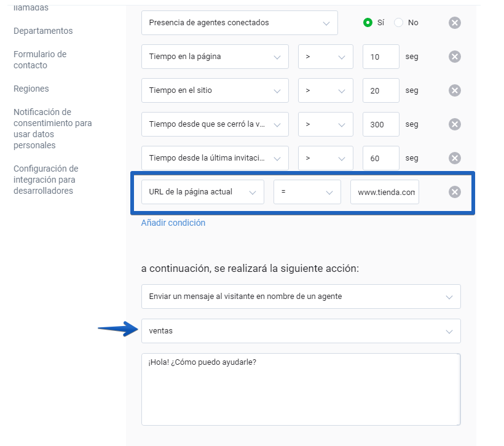Open 'Tiempo desde que se cerró' dropdown
Screen dimensions: 504x446
click(x=215, y=124)
